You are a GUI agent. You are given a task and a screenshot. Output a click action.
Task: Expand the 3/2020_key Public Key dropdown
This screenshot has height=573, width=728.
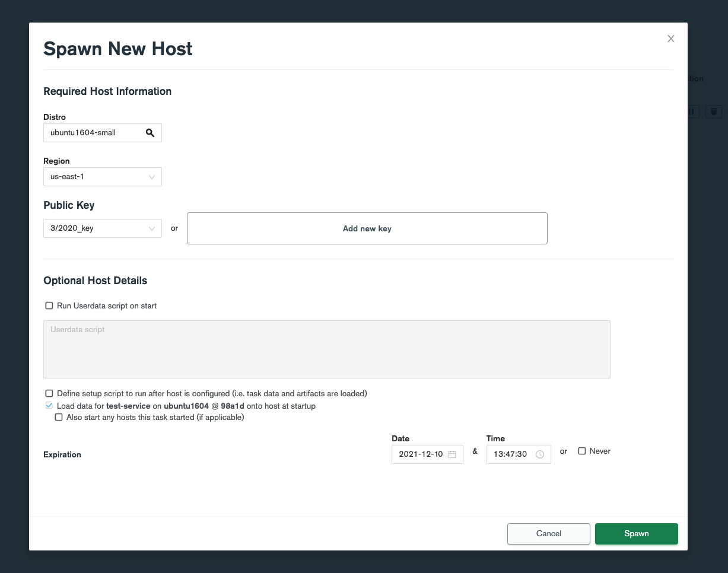pyautogui.click(x=95, y=228)
